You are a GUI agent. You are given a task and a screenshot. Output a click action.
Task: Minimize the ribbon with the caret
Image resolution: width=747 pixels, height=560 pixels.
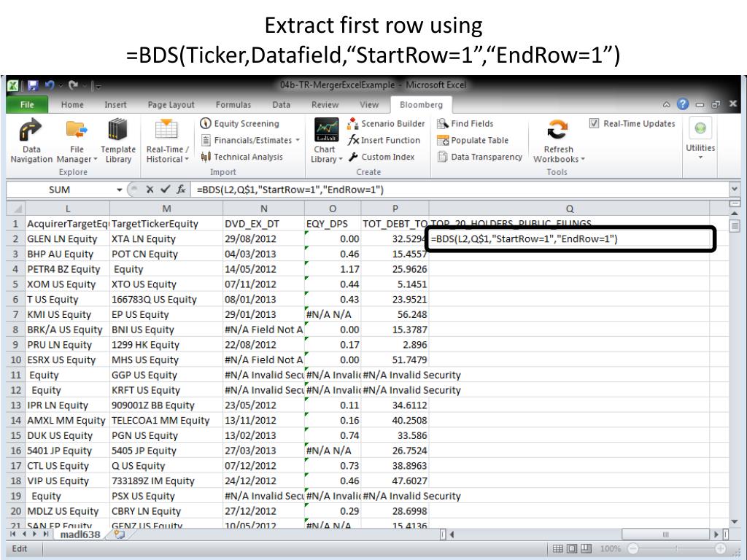(667, 104)
